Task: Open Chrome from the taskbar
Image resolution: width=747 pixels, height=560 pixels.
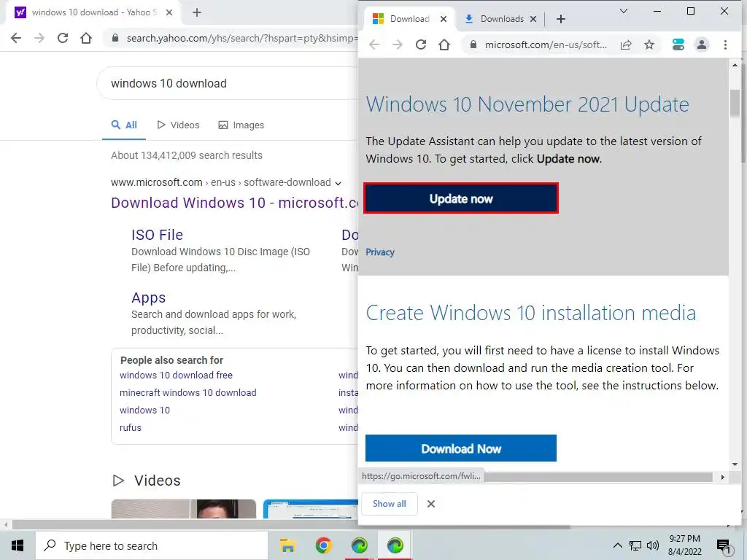Action: tap(323, 545)
